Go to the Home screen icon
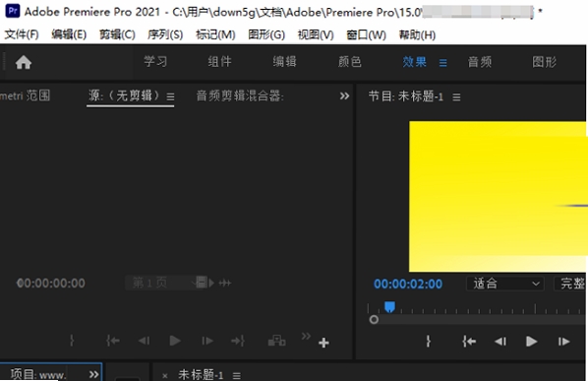Image resolution: width=588 pixels, height=381 pixels. coord(24,62)
